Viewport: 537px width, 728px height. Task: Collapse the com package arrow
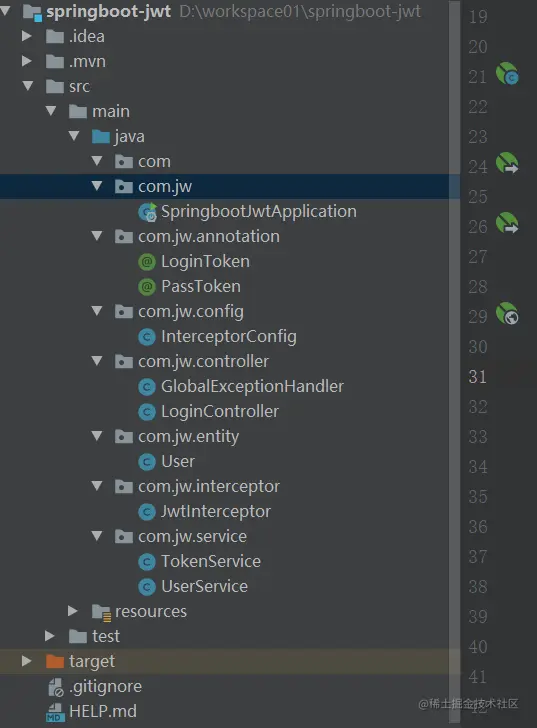(97, 161)
